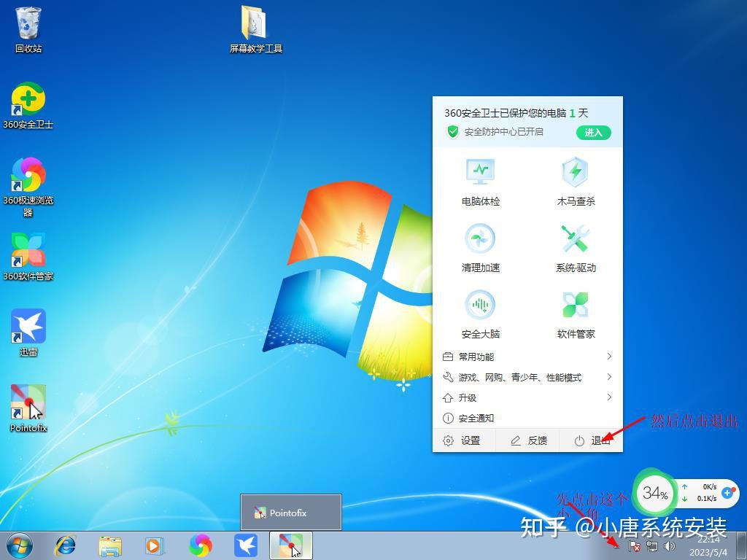Show hidden tray icons triangle
Image resolution: width=747 pixels, height=560 pixels.
coord(617,545)
